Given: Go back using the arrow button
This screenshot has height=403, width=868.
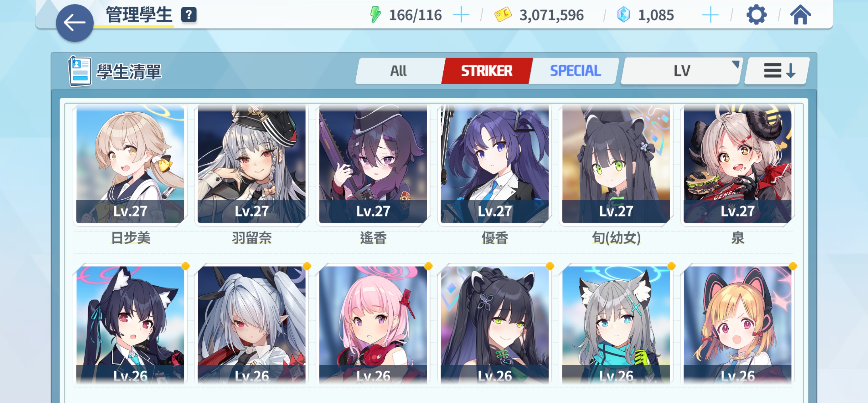Looking at the screenshot, I should 75,23.
